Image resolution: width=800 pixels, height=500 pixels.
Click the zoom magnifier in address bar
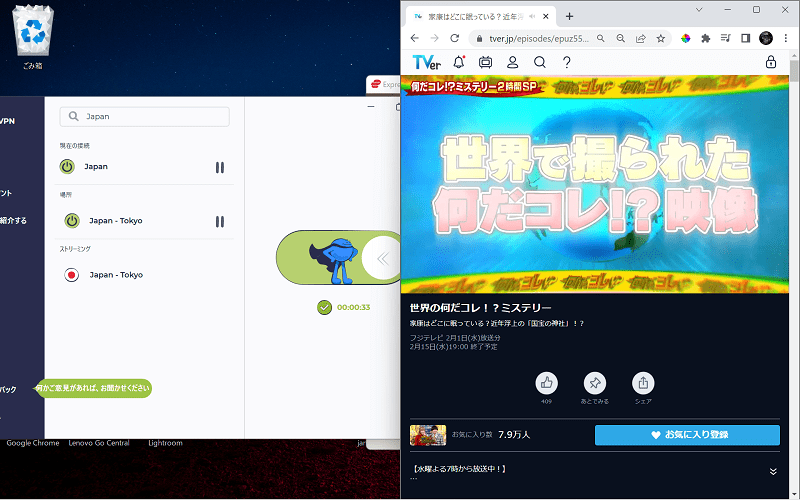pos(620,38)
